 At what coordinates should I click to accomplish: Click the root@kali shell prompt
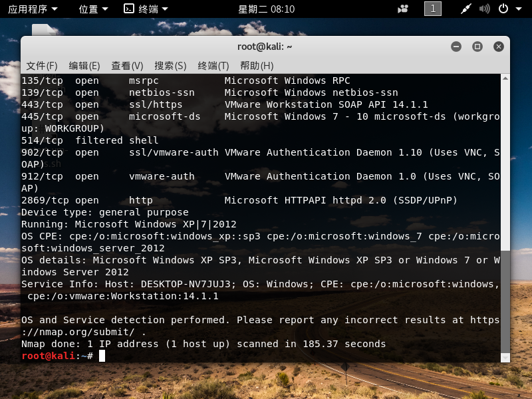point(57,356)
